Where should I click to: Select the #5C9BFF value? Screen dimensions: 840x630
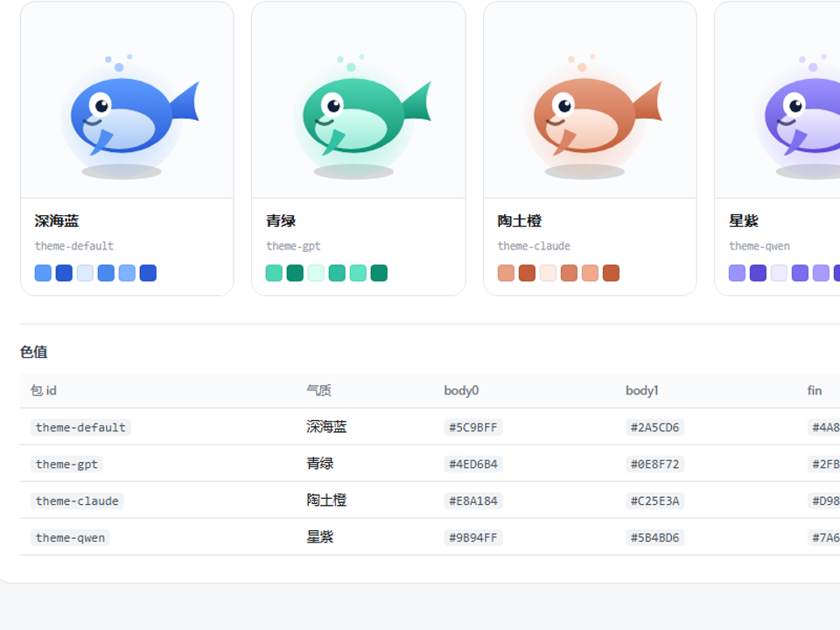(x=473, y=428)
